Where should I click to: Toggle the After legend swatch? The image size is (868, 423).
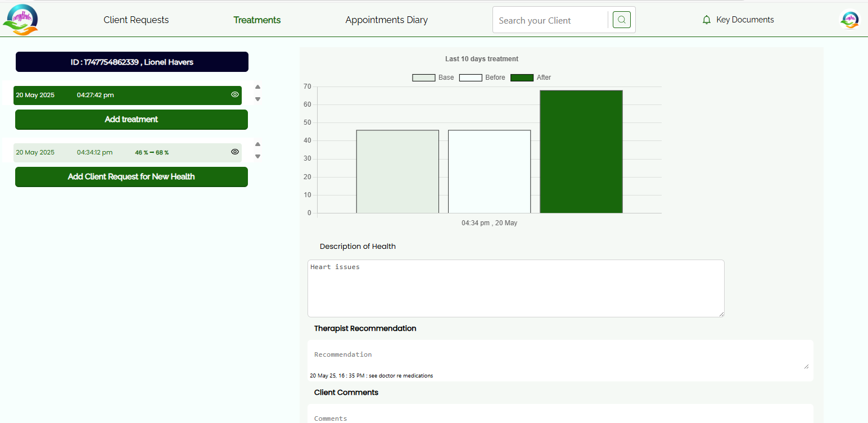pyautogui.click(x=522, y=78)
